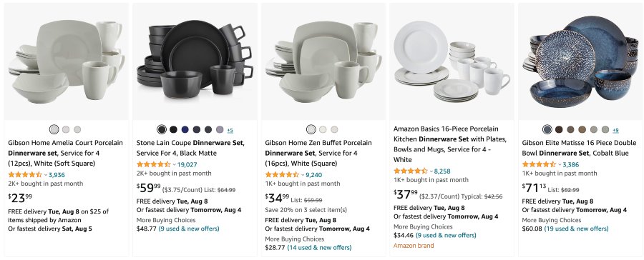Screen dimensions: 644x260
Task: View 9,240 reviews for Zen Buffet set
Action: point(314,175)
